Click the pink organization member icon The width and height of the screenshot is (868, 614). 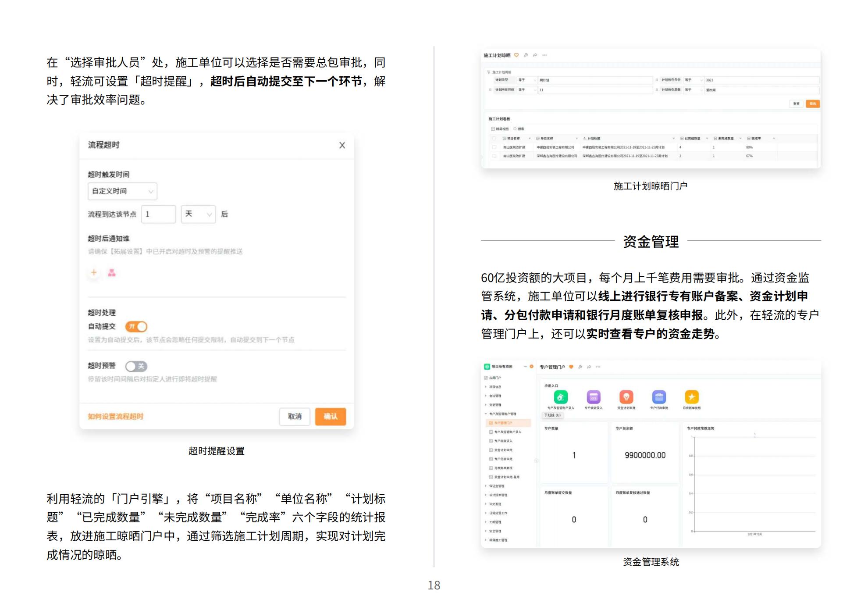click(112, 273)
